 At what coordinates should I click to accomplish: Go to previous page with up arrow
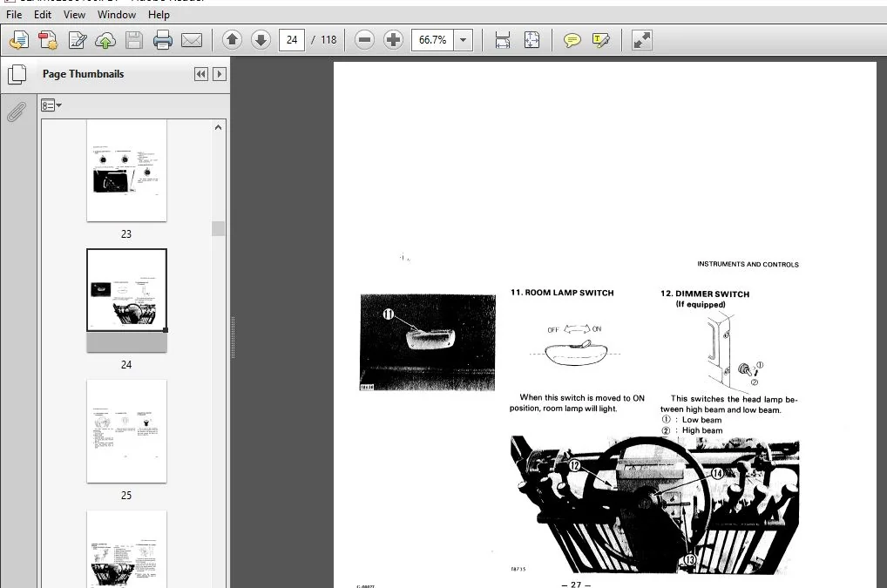coord(232,40)
